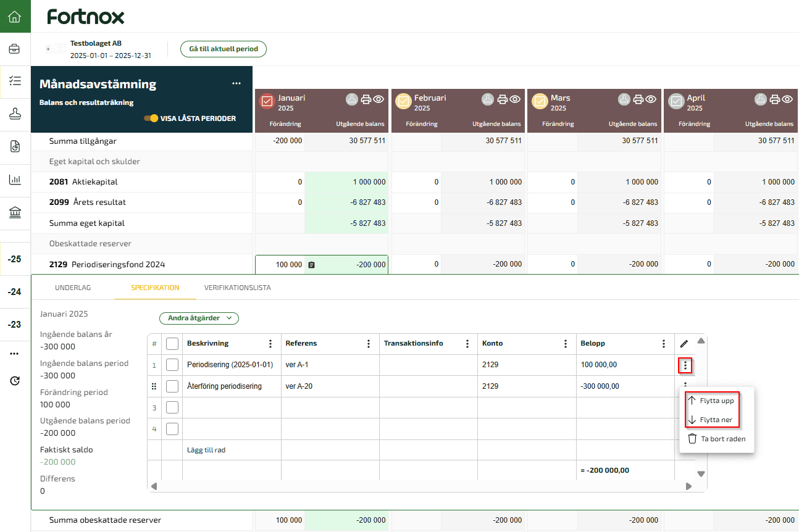The height and width of the screenshot is (532, 799).
Task: Toggle Visa låsta perioder switch
Action: [150, 118]
